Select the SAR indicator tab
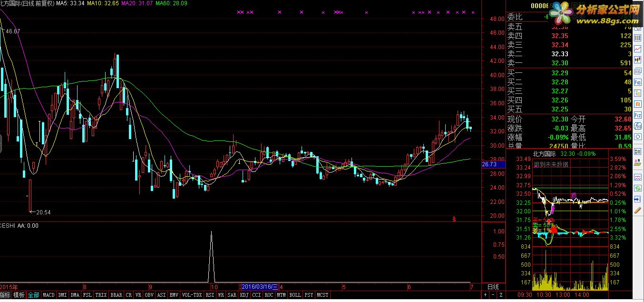The height and width of the screenshot is (302, 644). point(232,295)
